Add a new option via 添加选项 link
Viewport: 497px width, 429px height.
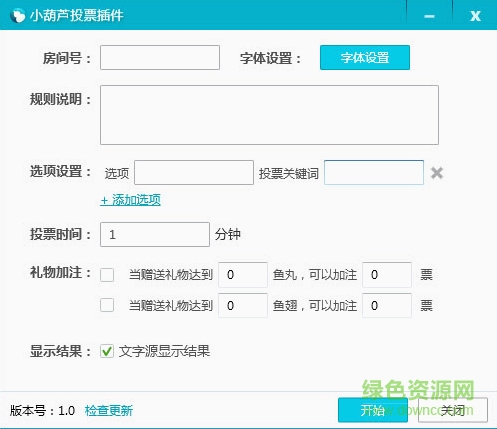coord(130,200)
